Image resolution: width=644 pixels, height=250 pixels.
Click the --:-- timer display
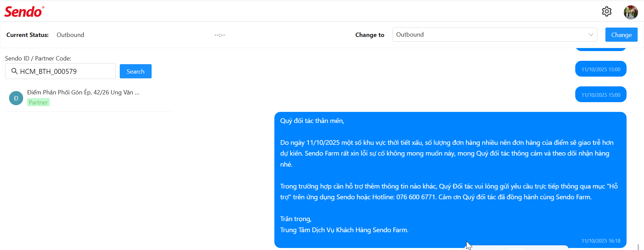[x=220, y=35]
